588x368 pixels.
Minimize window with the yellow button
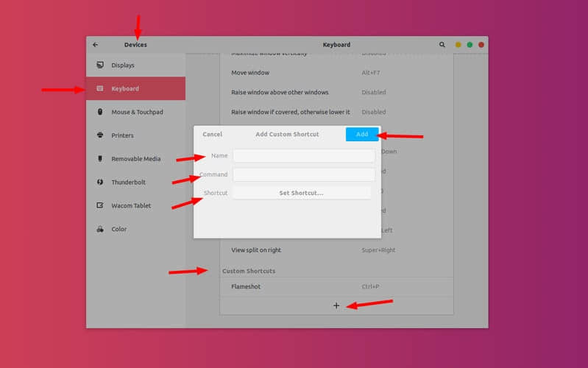coord(458,45)
